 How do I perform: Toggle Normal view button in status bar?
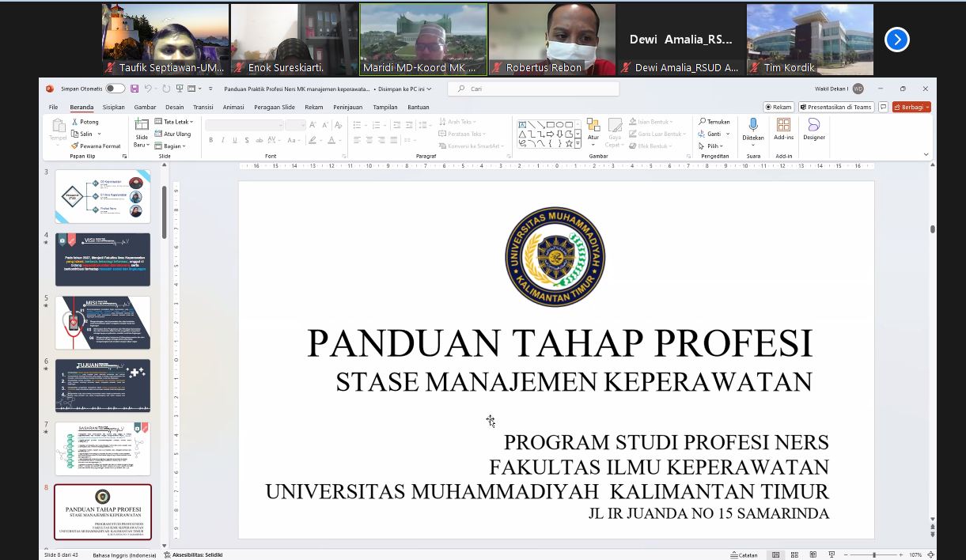775,555
